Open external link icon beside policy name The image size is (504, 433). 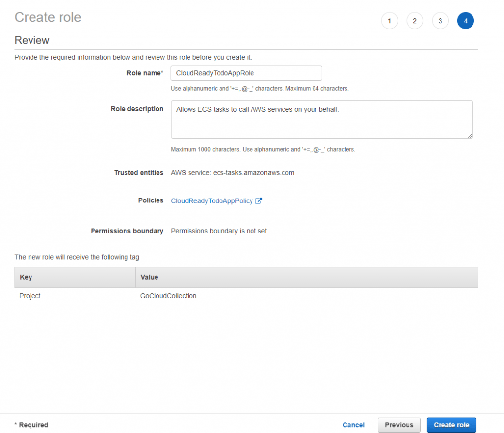(x=259, y=201)
